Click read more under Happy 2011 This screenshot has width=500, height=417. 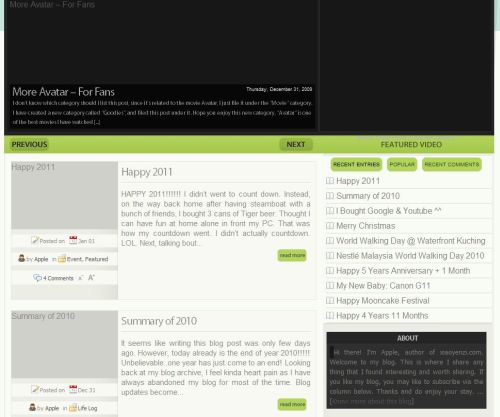tap(292, 255)
